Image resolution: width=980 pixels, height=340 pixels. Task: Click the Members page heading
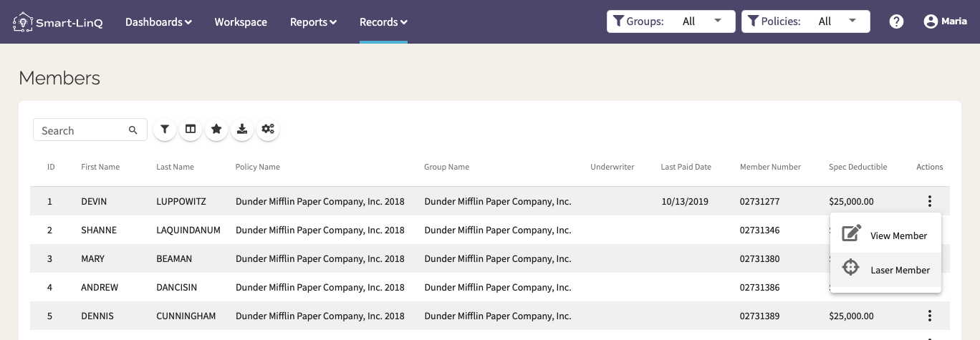(x=59, y=78)
